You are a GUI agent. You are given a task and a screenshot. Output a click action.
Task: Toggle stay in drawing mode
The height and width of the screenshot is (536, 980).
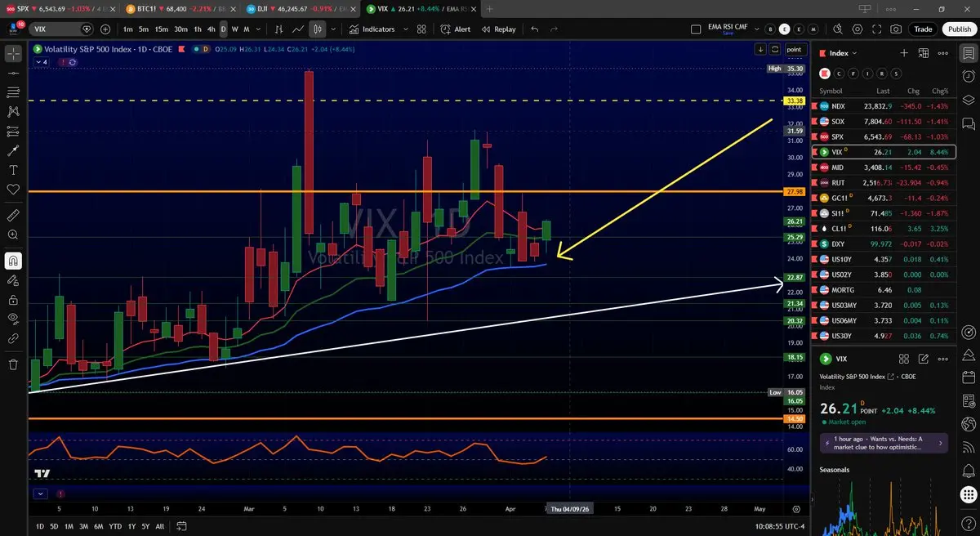[x=13, y=280]
